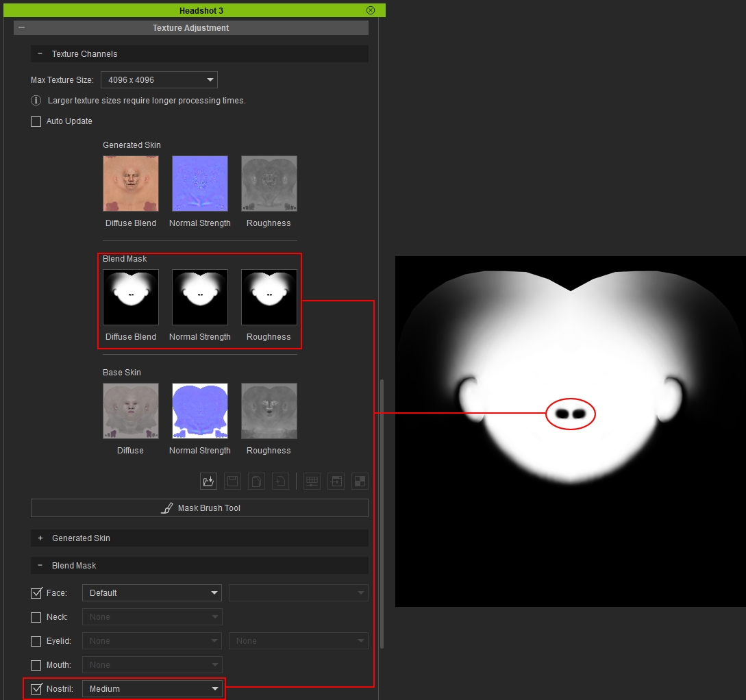The width and height of the screenshot is (746, 700).
Task: Select the Generated Skin Diffuse Blend thumbnail
Action: coord(131,184)
